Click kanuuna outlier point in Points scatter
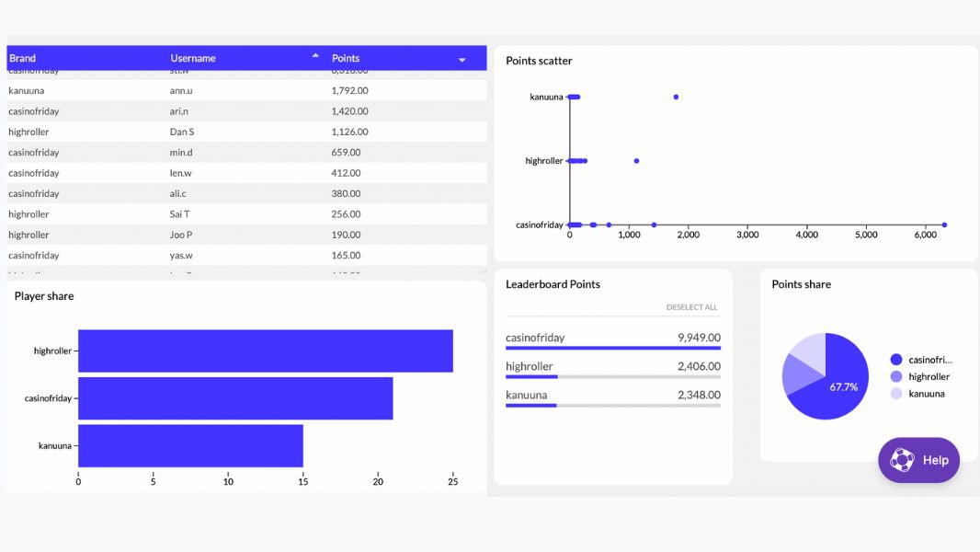This screenshot has height=552, width=980. pos(676,97)
